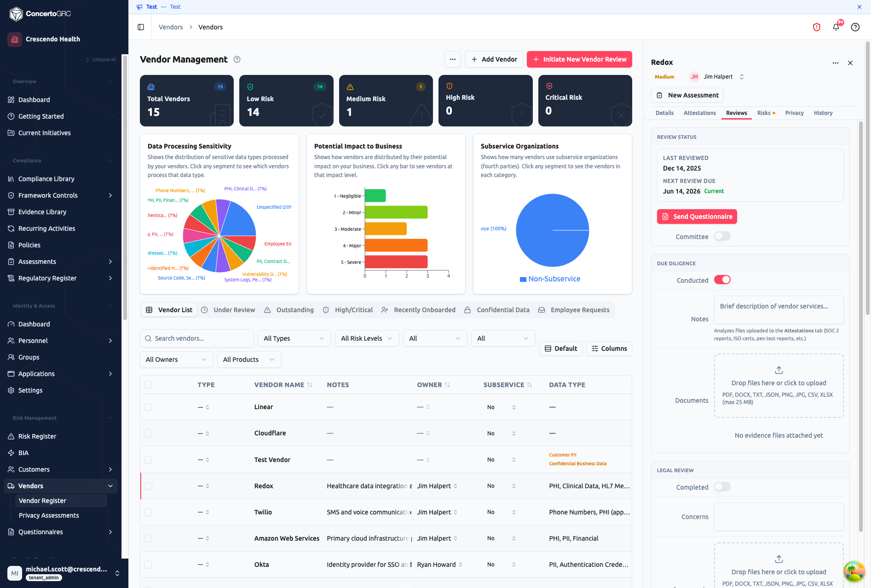Close the Redox details panel
Image resolution: width=871 pixels, height=588 pixels.
point(850,63)
